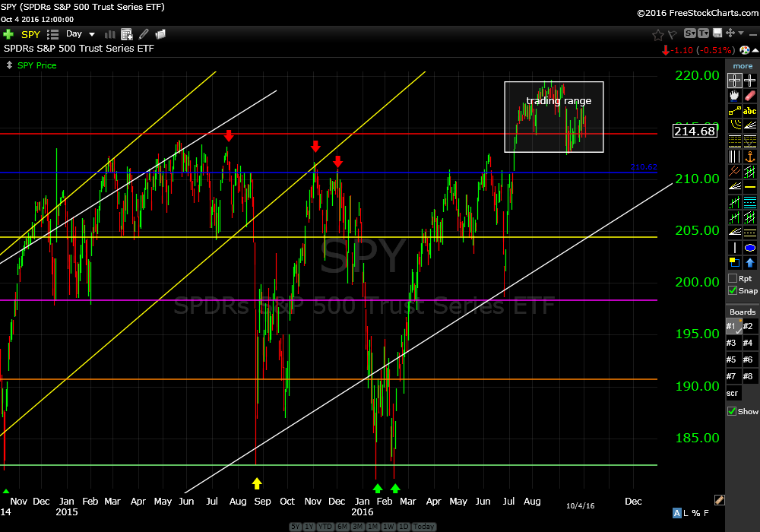This screenshot has height=532, width=760.
Task: Select the blue ellipse drawing tool
Action: [750, 248]
